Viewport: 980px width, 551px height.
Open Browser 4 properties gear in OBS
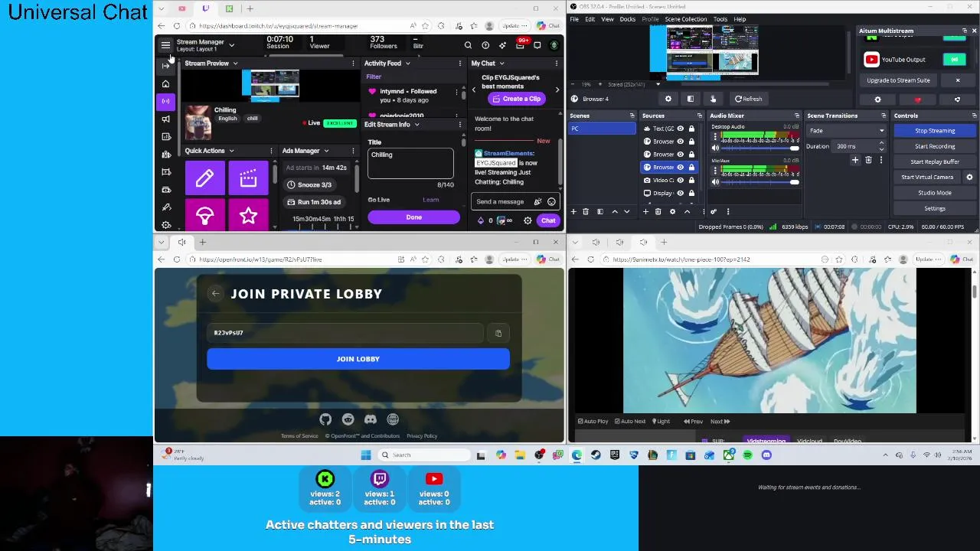click(668, 99)
